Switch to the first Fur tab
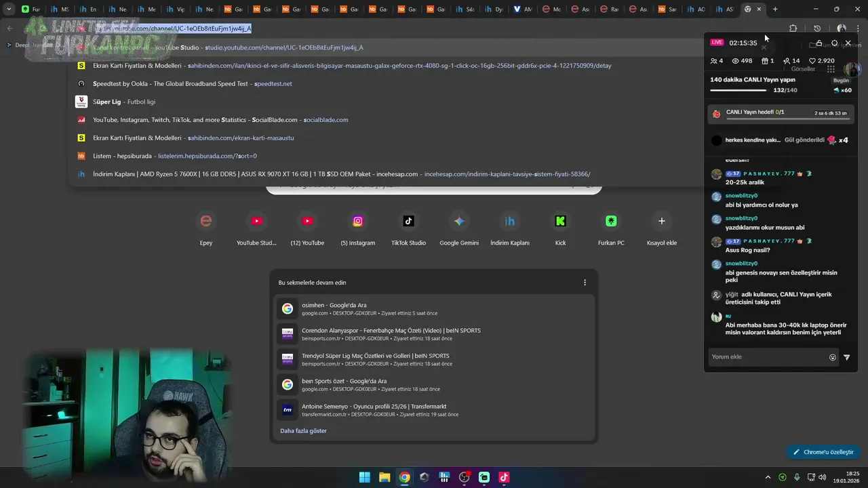The image size is (868, 488). [x=31, y=9]
